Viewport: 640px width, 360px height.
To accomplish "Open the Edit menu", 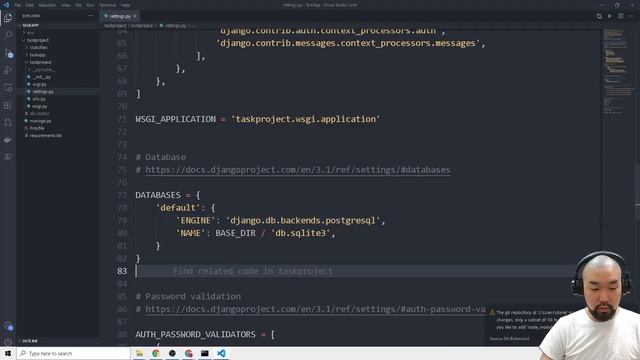I will click(29, 5).
